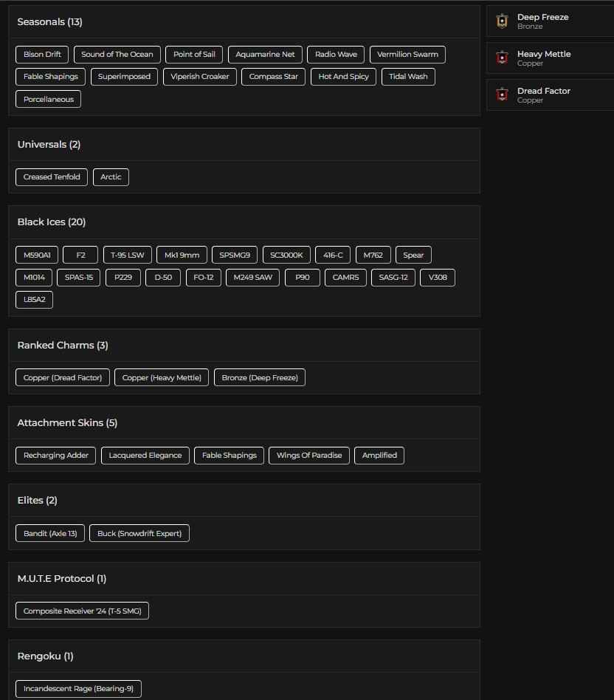Collapse the Seasonals (13) section
Screen dimensions: 614x700
(x=51, y=21)
